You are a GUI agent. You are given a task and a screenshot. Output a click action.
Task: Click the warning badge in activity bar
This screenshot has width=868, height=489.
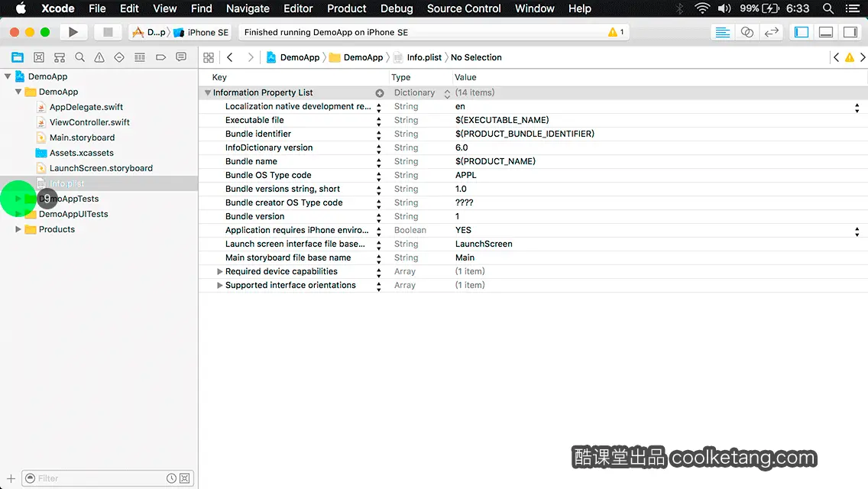[x=616, y=32]
